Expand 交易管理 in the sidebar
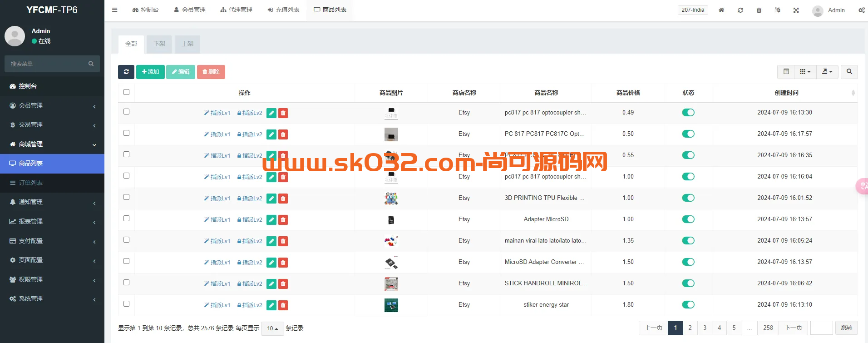Image resolution: width=868 pixels, height=343 pixels. click(52, 124)
